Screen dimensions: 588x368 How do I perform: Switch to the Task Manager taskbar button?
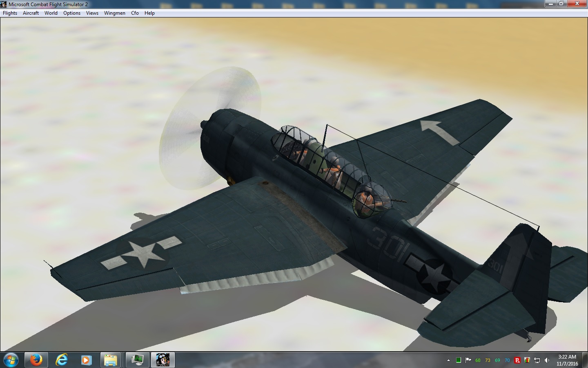138,360
